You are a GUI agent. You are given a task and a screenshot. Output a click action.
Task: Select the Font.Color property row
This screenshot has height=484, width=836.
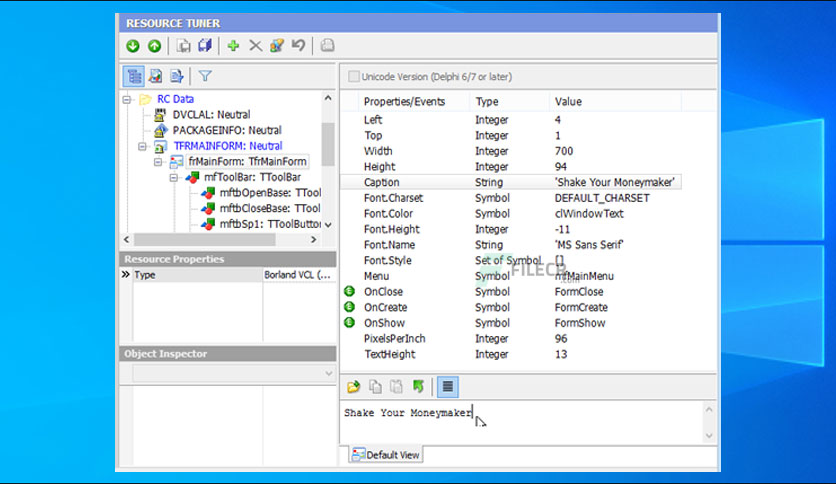511,213
